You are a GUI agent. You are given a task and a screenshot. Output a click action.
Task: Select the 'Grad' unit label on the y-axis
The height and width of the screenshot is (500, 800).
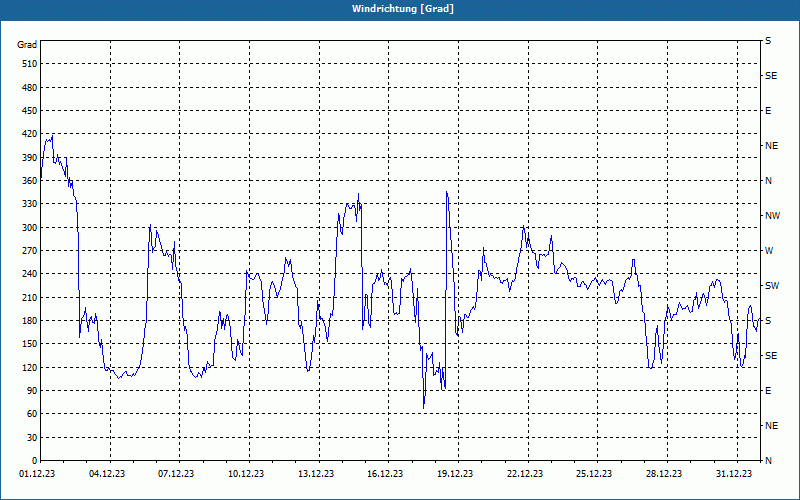coord(27,45)
